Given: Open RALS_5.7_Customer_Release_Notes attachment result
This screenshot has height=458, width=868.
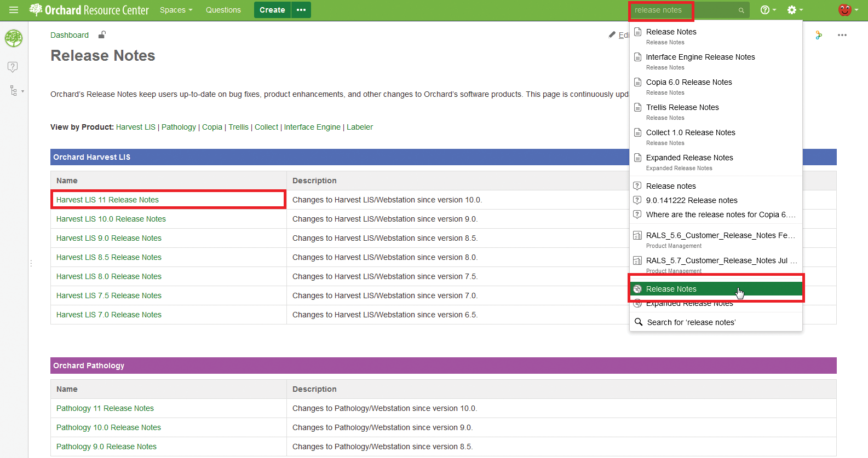Looking at the screenshot, I should 716,265.
